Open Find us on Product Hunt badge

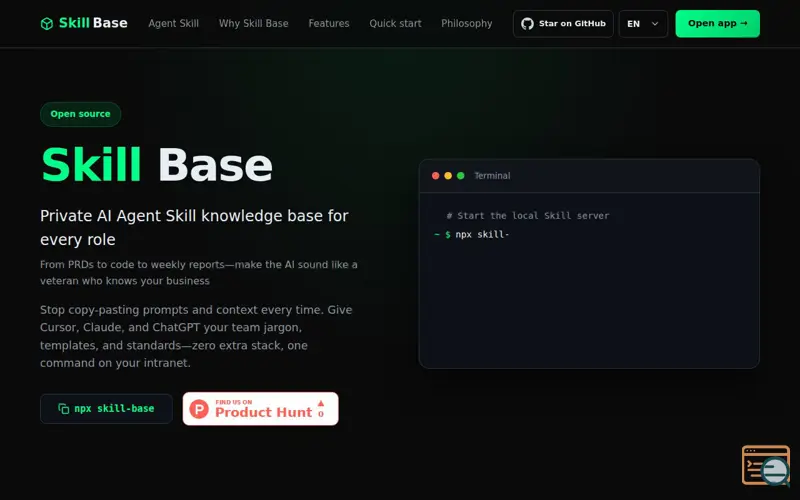tap(260, 409)
